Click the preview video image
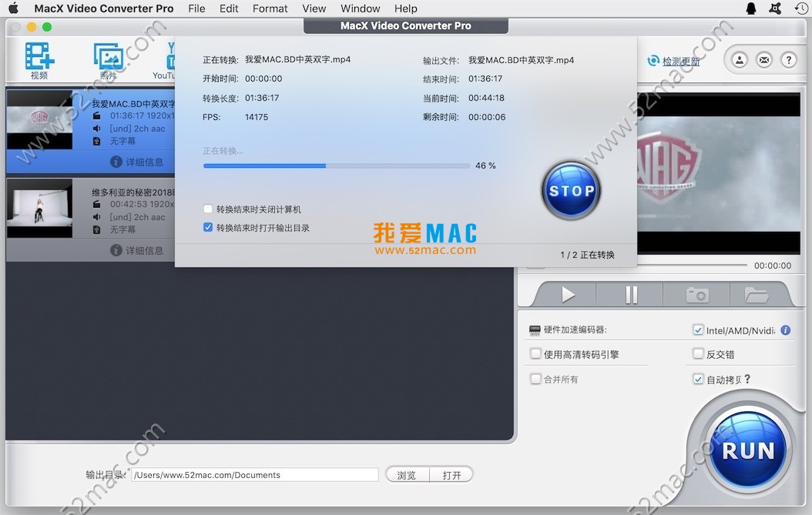 click(x=719, y=173)
